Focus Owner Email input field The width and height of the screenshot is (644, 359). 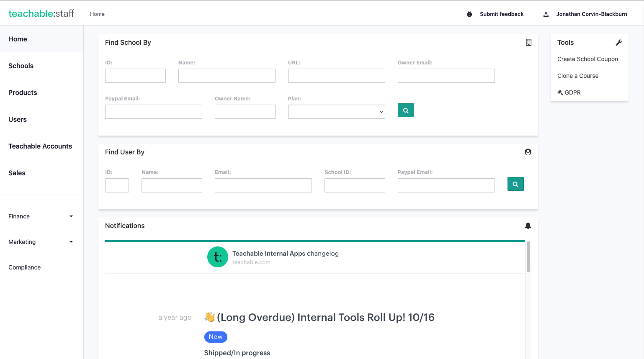coord(446,76)
